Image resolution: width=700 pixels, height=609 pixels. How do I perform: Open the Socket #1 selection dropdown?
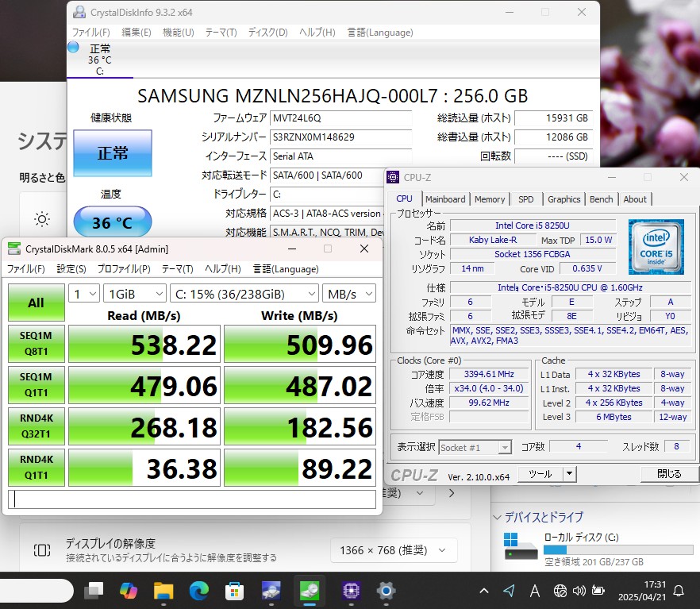(475, 447)
